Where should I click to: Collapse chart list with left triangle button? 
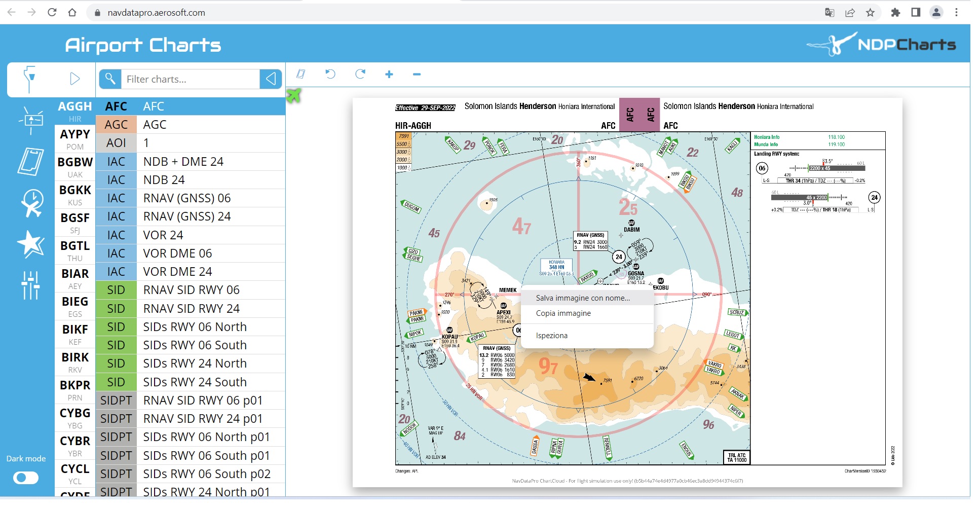[x=271, y=79]
